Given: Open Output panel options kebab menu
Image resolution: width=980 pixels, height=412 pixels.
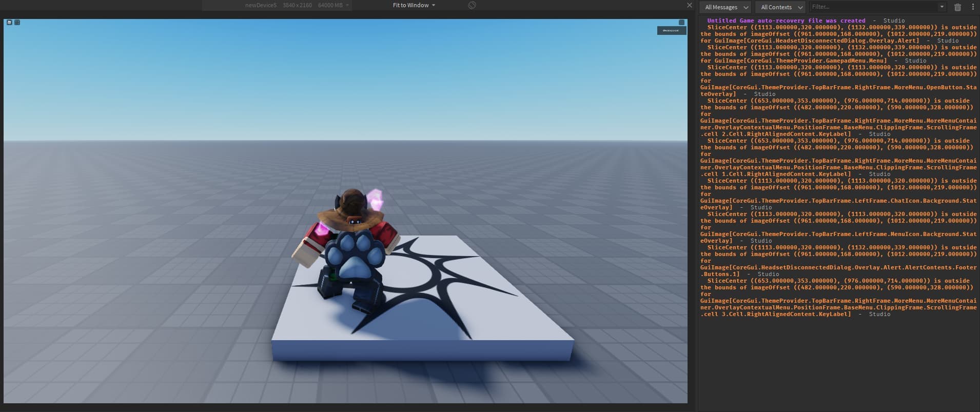Looking at the screenshot, I should (x=973, y=7).
